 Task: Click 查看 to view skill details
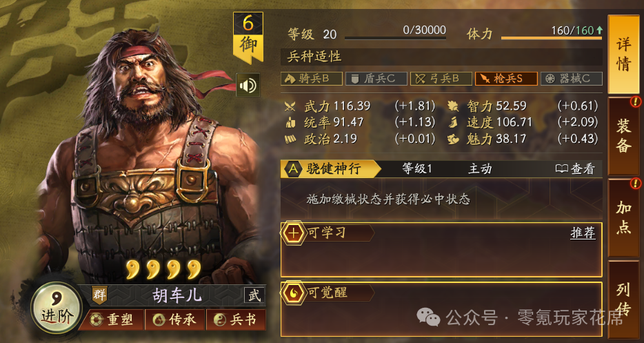(x=575, y=168)
